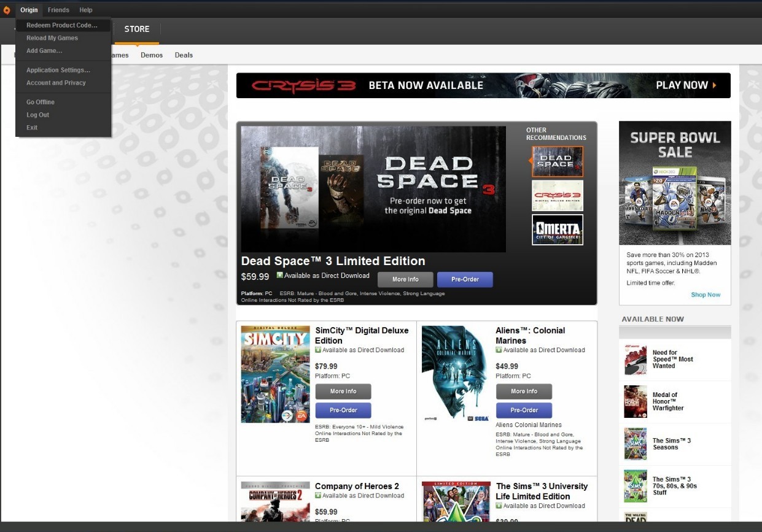Click More Info for SimCity
Viewport: 762px width, 532px height.
pyautogui.click(x=343, y=391)
